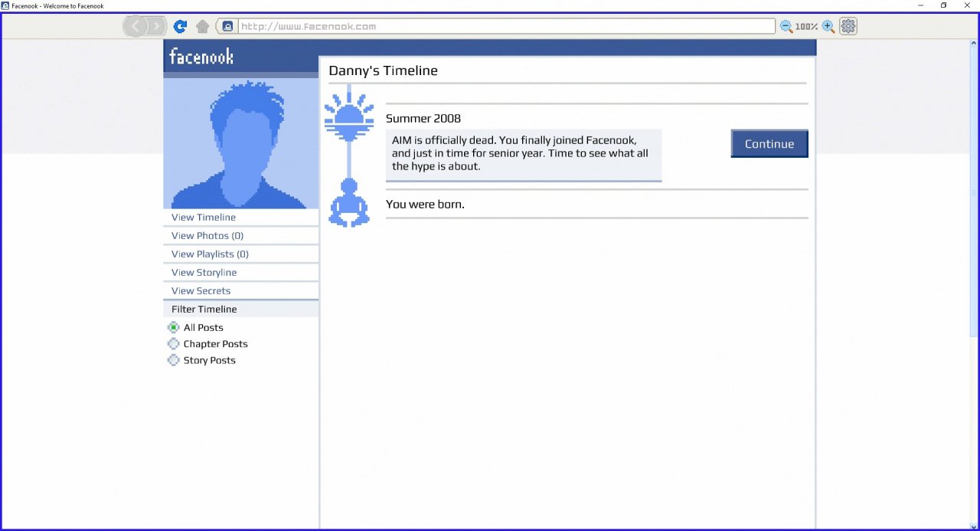Click the Filter Timeline header
The image size is (980, 531).
pos(241,310)
